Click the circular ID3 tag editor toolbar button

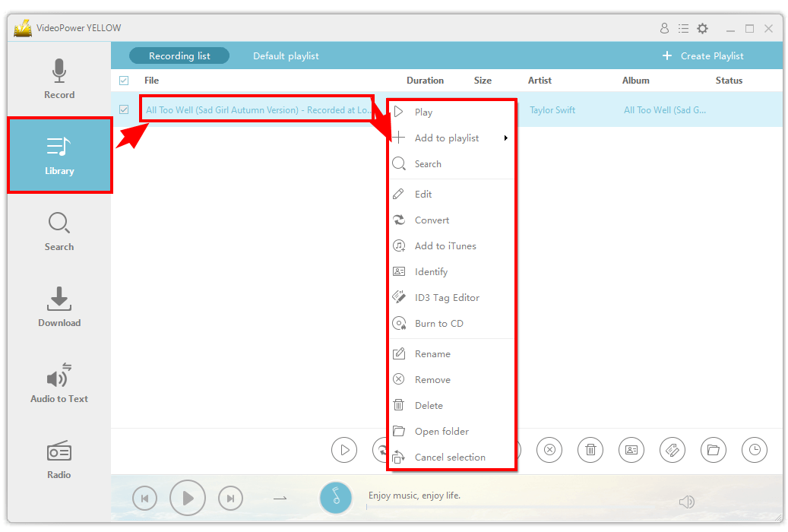point(672,450)
